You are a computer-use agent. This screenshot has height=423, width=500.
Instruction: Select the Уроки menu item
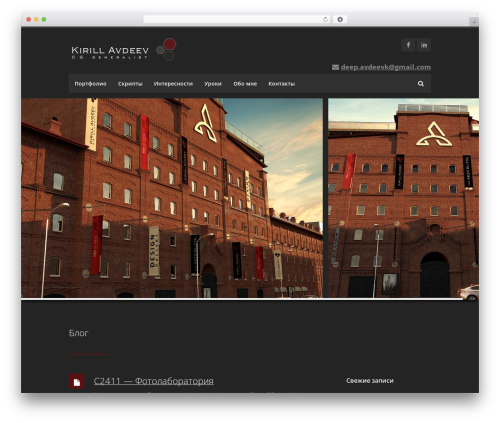(x=213, y=84)
